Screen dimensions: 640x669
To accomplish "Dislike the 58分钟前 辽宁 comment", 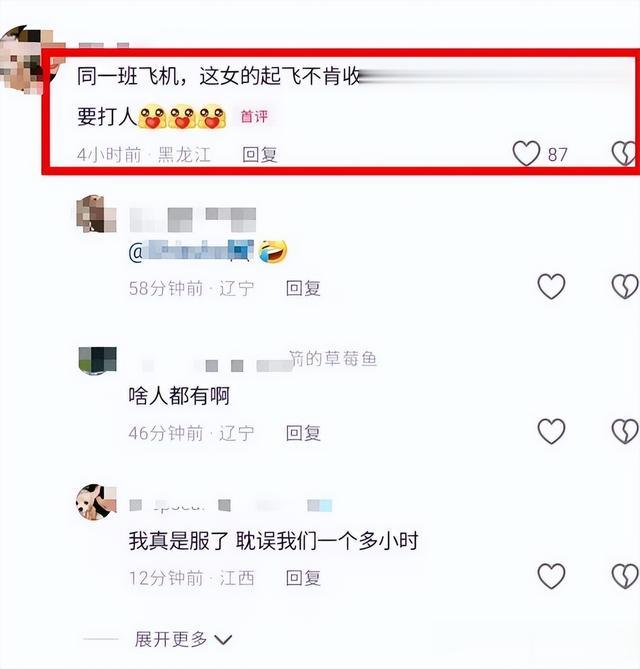I will (x=625, y=286).
